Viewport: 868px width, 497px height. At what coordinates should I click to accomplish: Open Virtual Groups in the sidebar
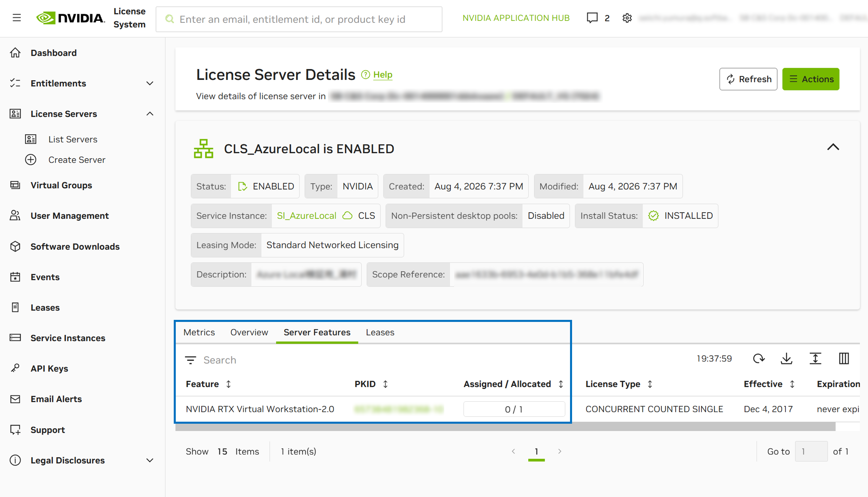pyautogui.click(x=61, y=185)
